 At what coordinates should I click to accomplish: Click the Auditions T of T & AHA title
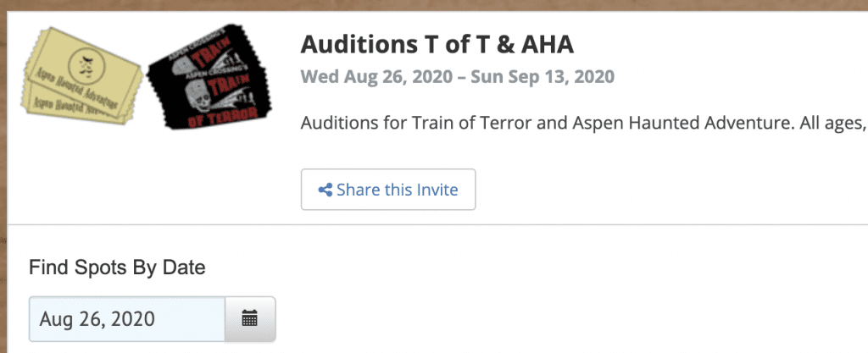coord(437,45)
